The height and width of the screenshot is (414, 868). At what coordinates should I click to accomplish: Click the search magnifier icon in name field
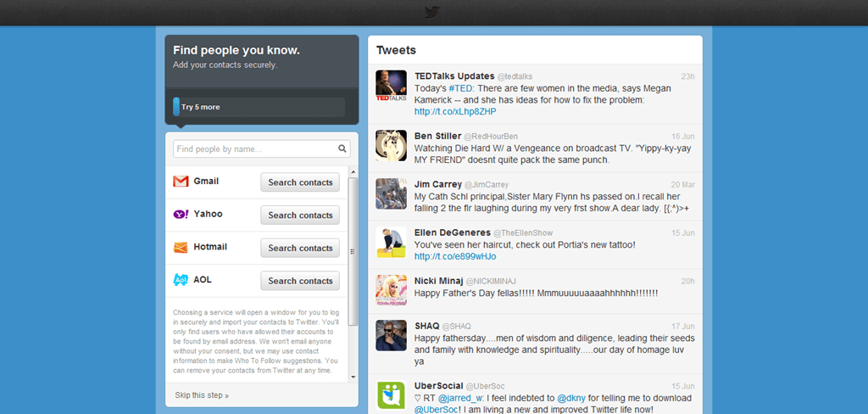coord(342,148)
